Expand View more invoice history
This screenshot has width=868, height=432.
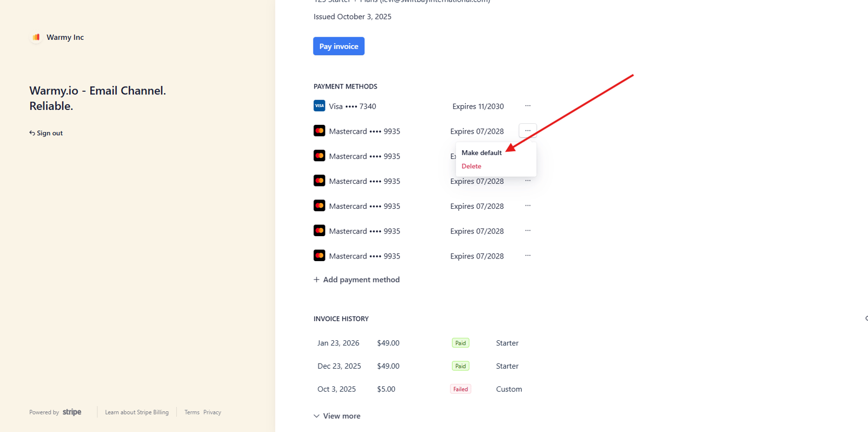click(x=337, y=416)
